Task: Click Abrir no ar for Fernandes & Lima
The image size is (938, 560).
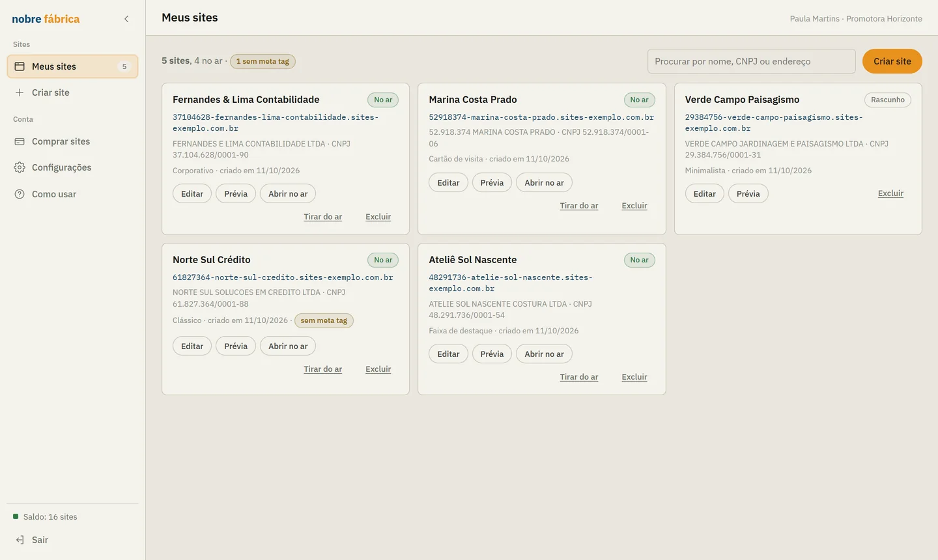Action: pos(288,194)
